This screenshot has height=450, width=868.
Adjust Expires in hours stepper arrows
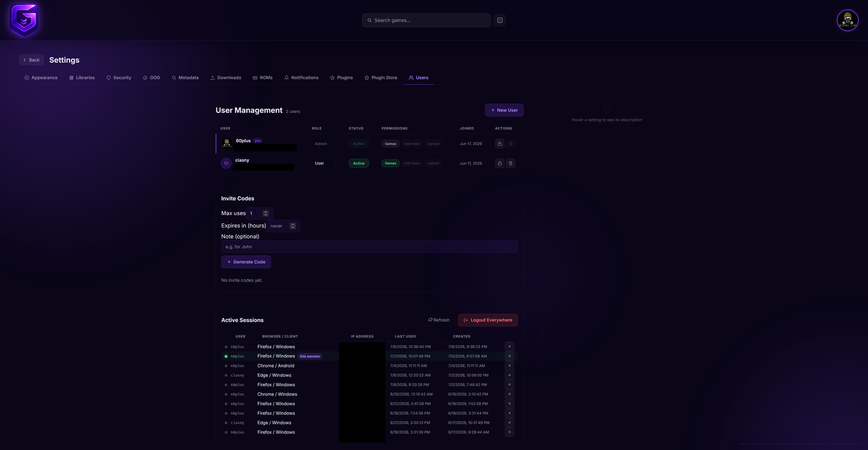click(x=292, y=226)
